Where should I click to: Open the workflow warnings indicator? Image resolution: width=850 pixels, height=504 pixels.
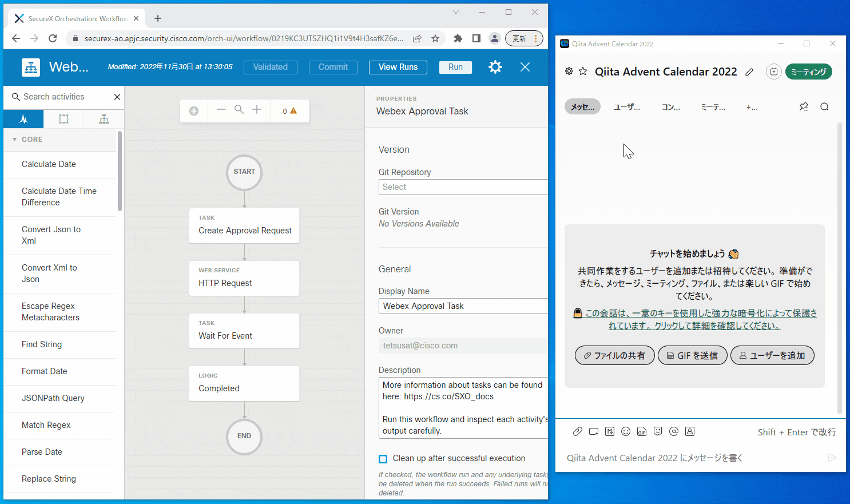(290, 111)
